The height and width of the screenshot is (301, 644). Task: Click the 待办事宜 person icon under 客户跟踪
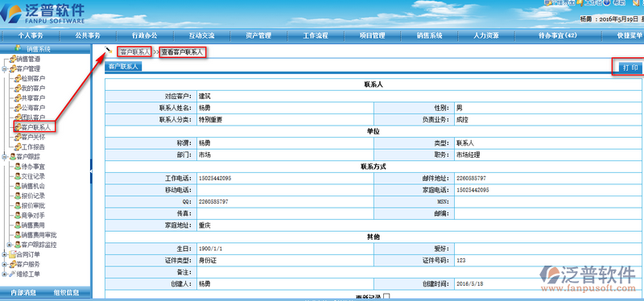click(x=18, y=167)
